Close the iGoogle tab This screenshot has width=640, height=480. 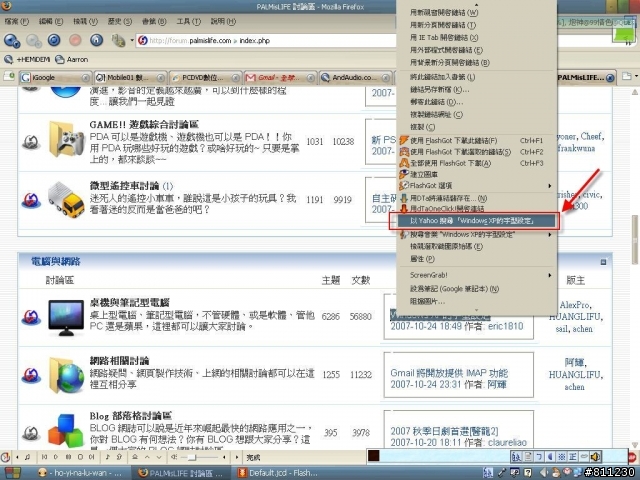click(x=85, y=78)
